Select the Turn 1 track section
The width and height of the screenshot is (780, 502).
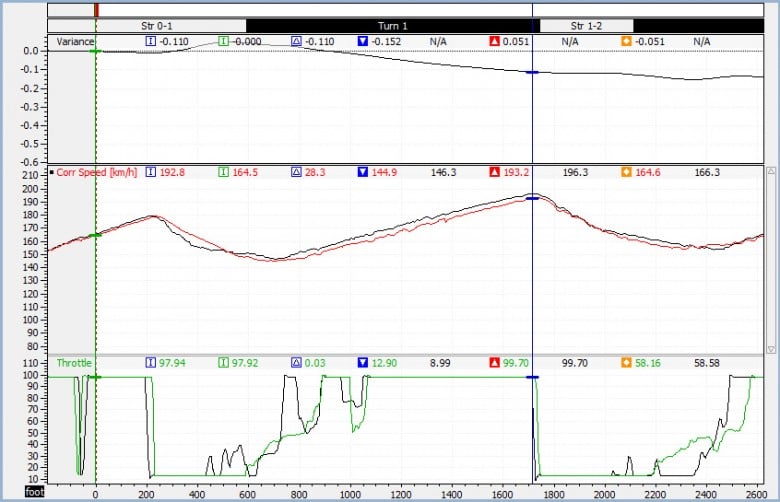(x=392, y=26)
